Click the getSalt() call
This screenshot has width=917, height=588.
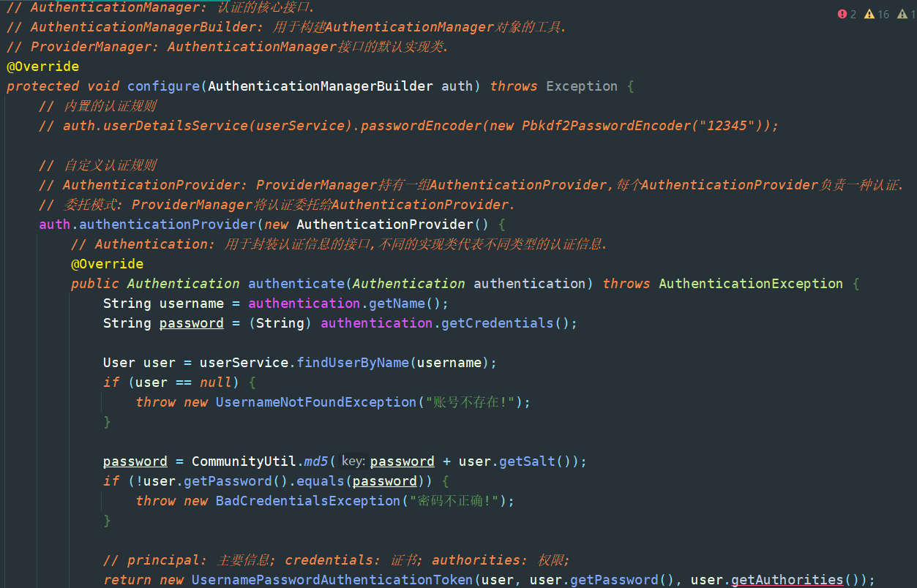536,461
